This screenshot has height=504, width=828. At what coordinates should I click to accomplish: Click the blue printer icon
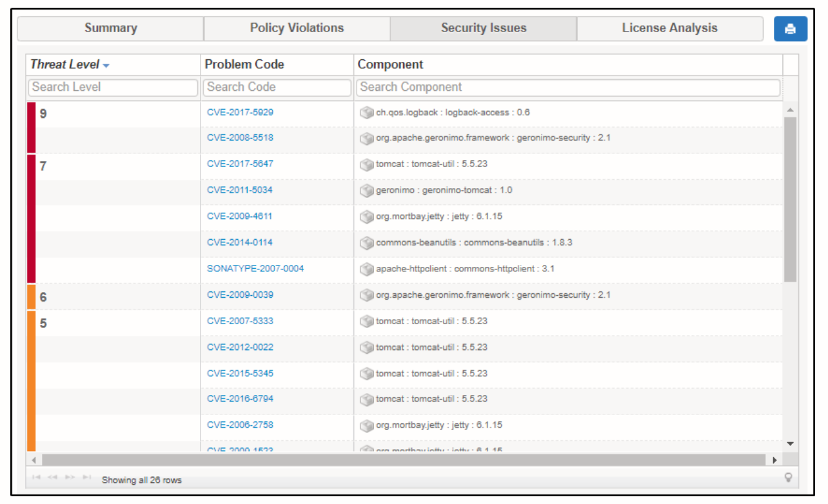pyautogui.click(x=789, y=28)
